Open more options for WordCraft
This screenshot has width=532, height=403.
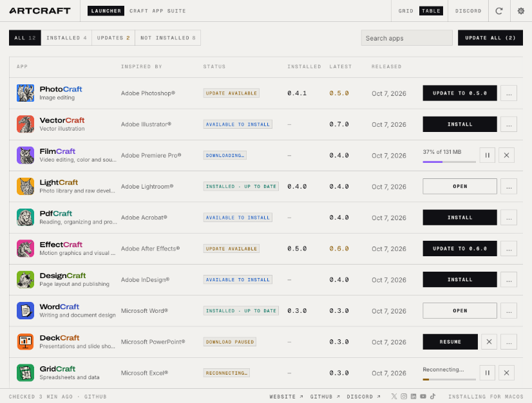click(x=509, y=311)
